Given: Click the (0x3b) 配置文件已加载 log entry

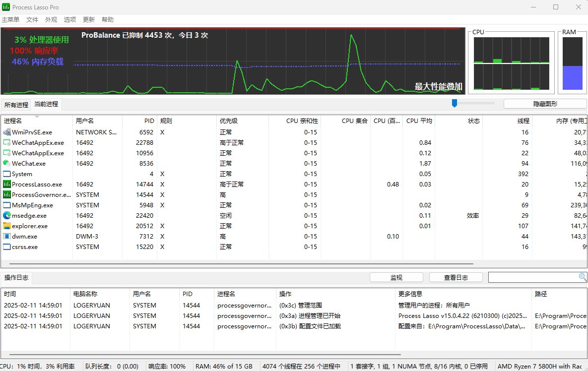Looking at the screenshot, I should tap(310, 326).
